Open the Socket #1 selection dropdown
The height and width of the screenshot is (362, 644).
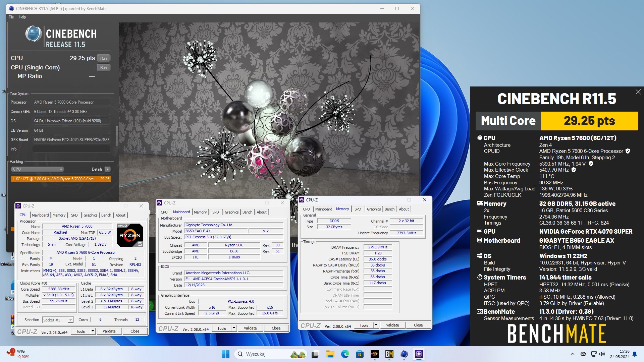coord(58,320)
